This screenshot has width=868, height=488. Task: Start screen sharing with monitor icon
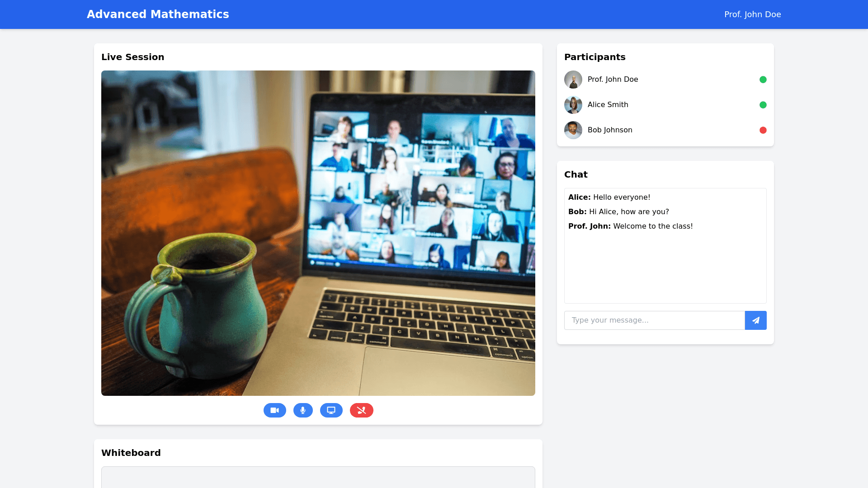point(331,410)
